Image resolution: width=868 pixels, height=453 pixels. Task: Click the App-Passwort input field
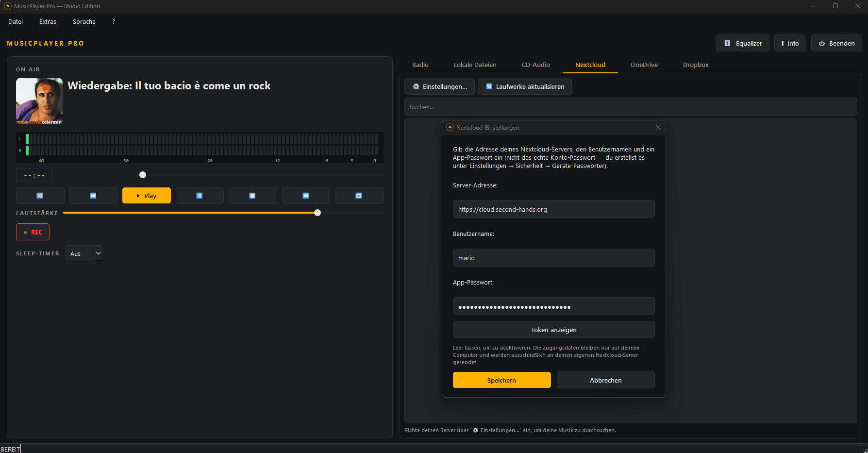554,306
